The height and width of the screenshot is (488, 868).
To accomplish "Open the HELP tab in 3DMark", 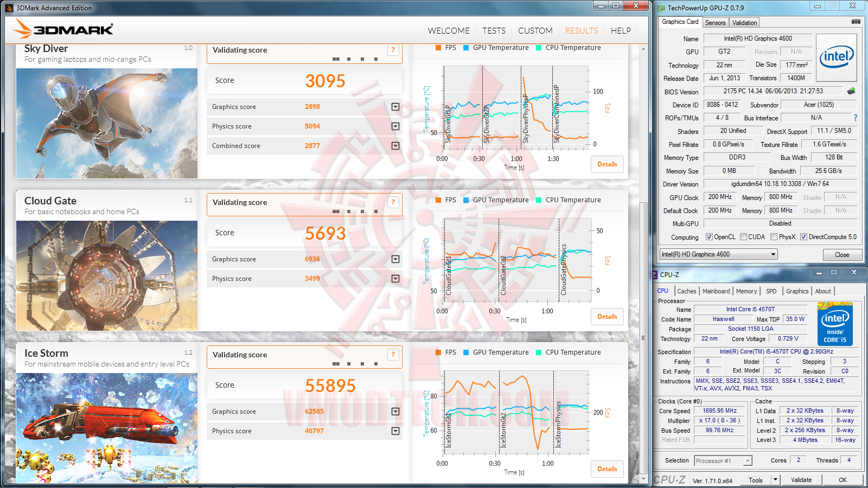I will point(621,31).
